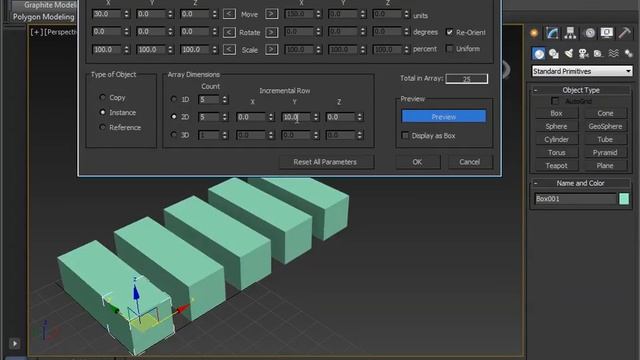Open the Box001 object color swatch

(x=624, y=199)
